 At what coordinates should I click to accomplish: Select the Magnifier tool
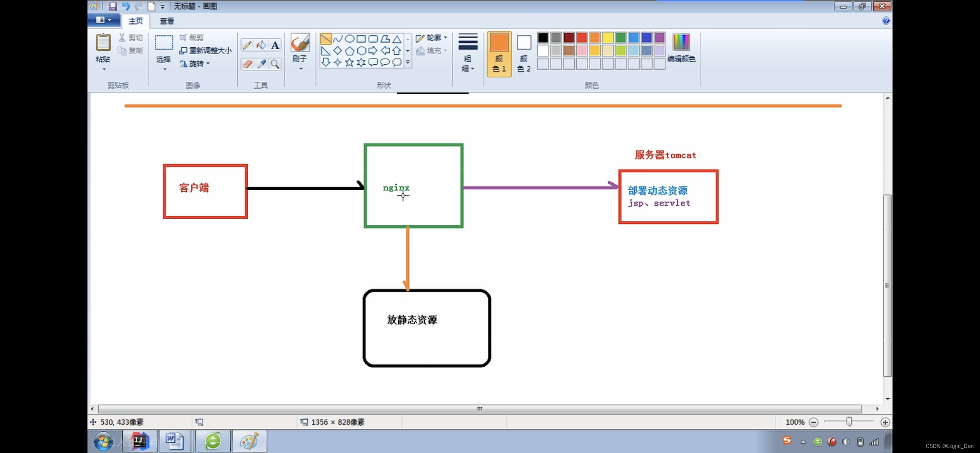pyautogui.click(x=275, y=64)
